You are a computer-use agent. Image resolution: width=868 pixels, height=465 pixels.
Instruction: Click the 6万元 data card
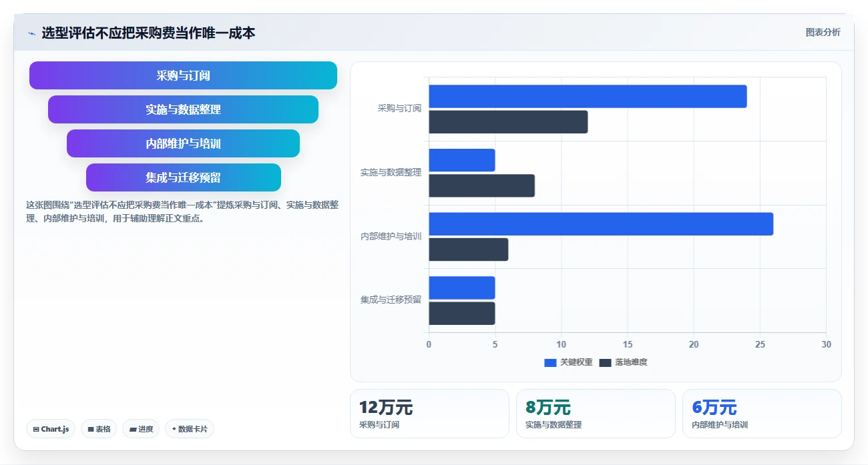[x=762, y=414]
